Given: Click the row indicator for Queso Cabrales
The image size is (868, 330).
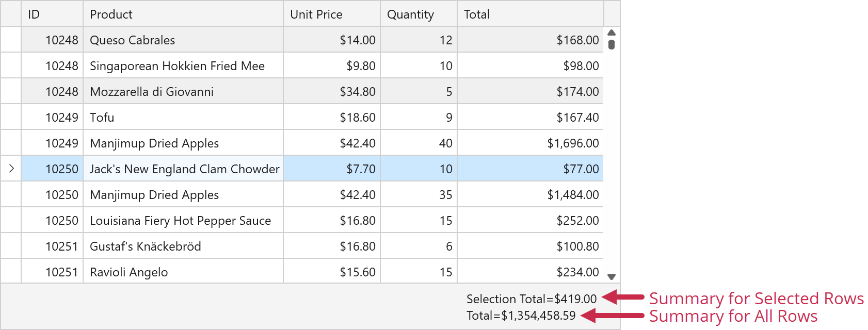Looking at the screenshot, I should (x=11, y=40).
